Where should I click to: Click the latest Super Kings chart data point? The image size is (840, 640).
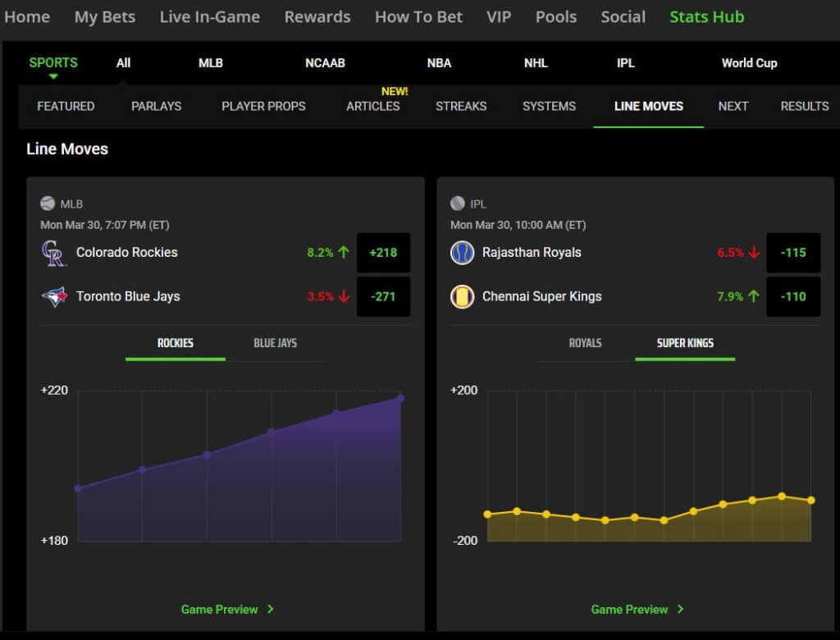coord(812,499)
